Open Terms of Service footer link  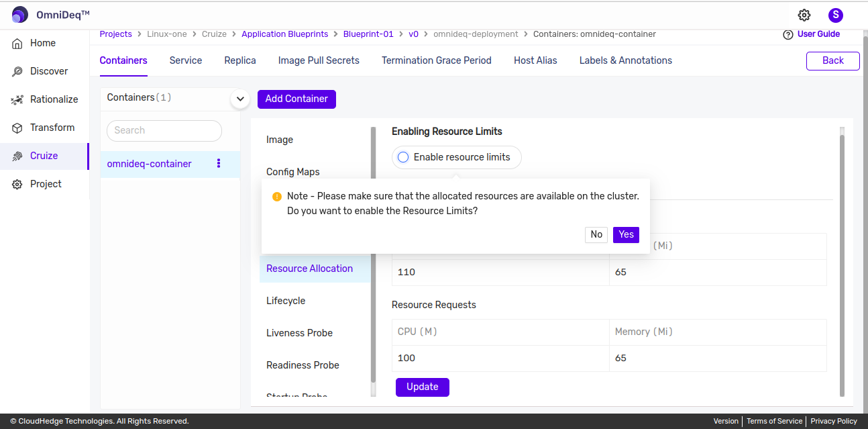click(774, 421)
